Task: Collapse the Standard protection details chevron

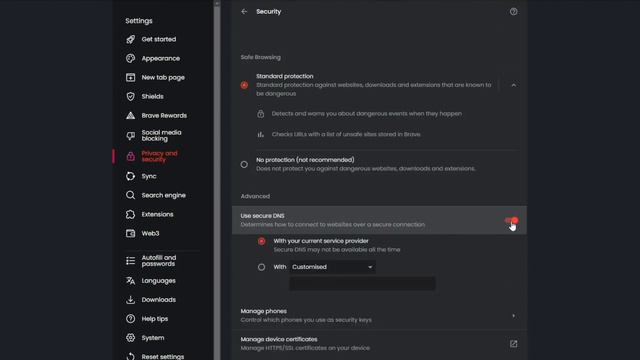Action: pos(513,85)
